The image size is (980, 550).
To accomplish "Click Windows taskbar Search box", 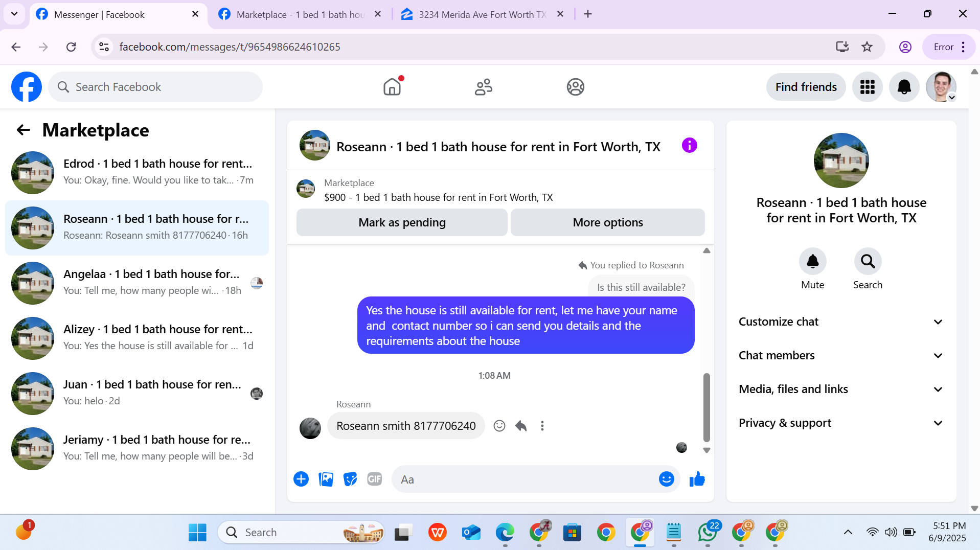I will tap(301, 533).
